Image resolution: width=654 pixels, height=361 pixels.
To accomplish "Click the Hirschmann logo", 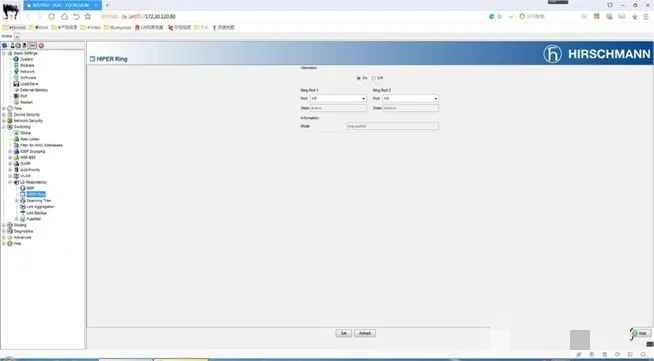I will pos(596,54).
